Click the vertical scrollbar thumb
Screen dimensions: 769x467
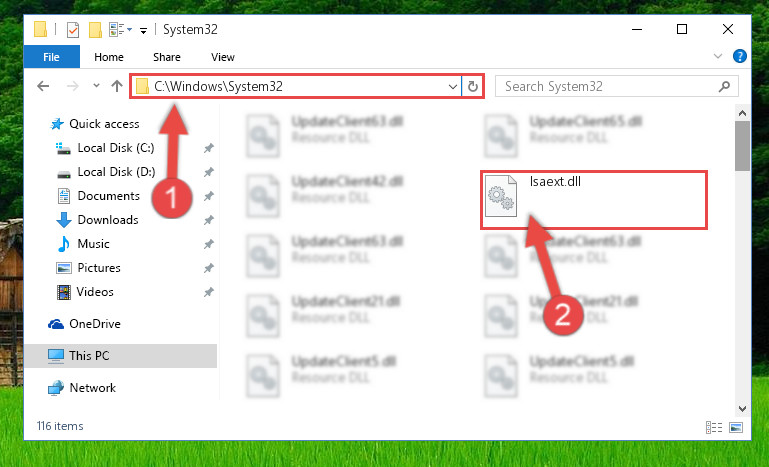[x=743, y=146]
